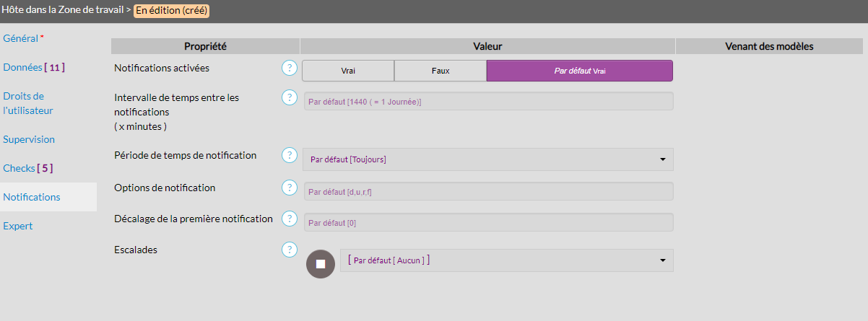Select Par défaut Vrai for notifications
The height and width of the screenshot is (321, 868).
[x=579, y=71]
